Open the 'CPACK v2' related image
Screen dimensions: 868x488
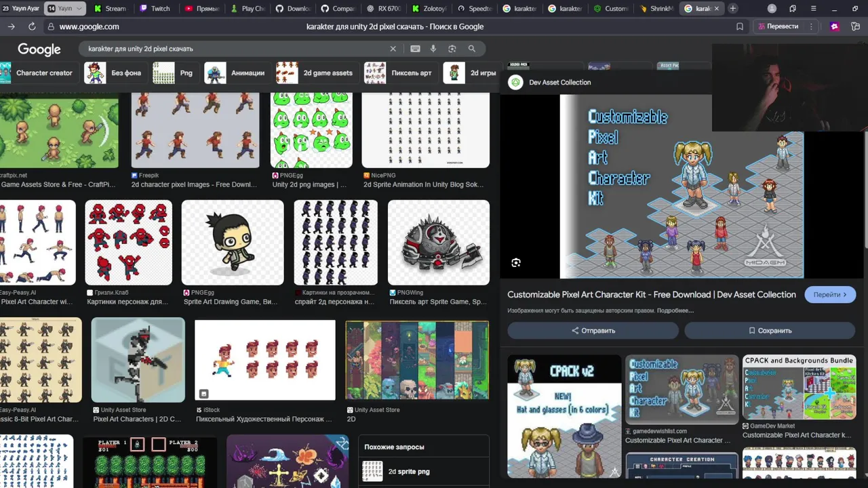point(564,417)
